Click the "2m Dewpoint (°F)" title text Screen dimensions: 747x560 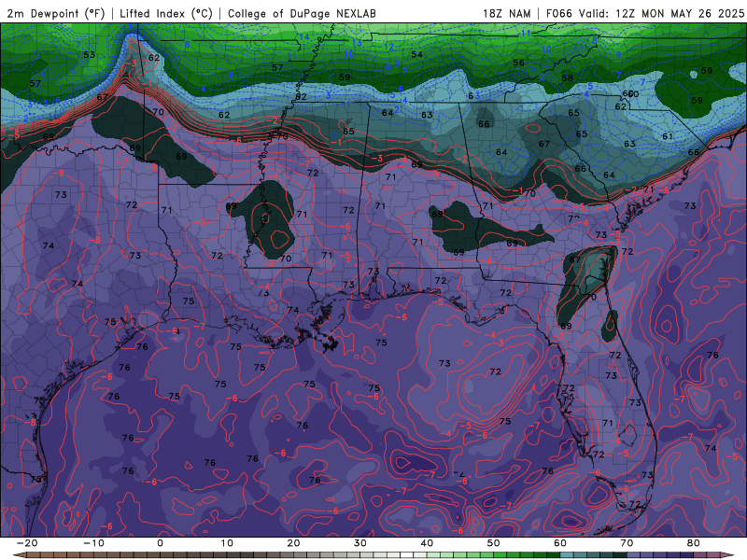(x=56, y=13)
